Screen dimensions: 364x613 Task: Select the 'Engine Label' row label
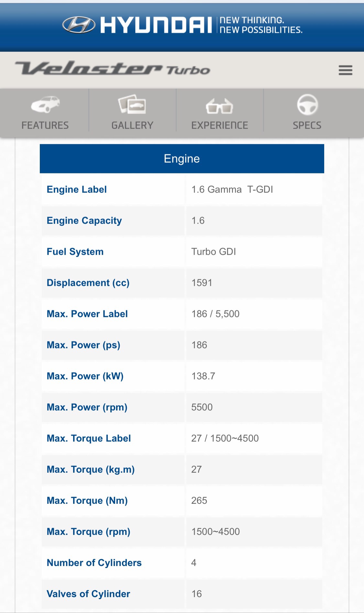(77, 190)
